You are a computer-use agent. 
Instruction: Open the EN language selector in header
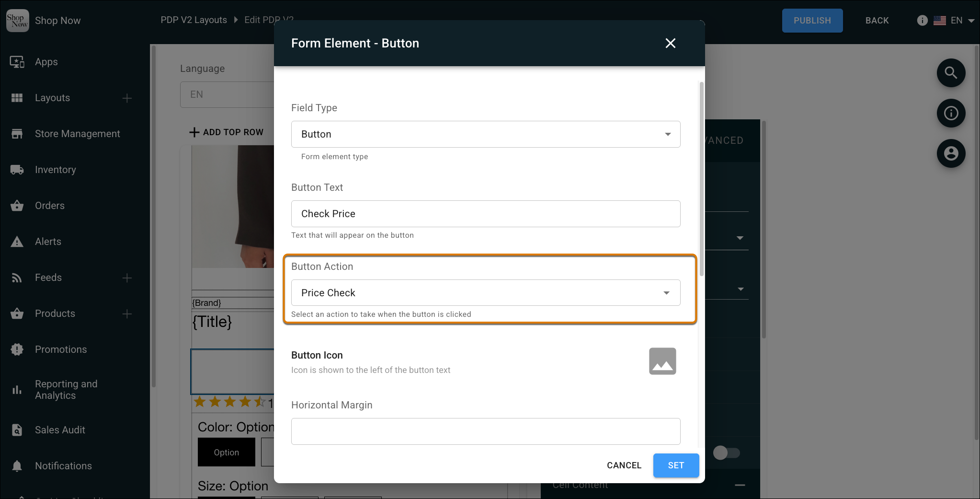point(954,21)
